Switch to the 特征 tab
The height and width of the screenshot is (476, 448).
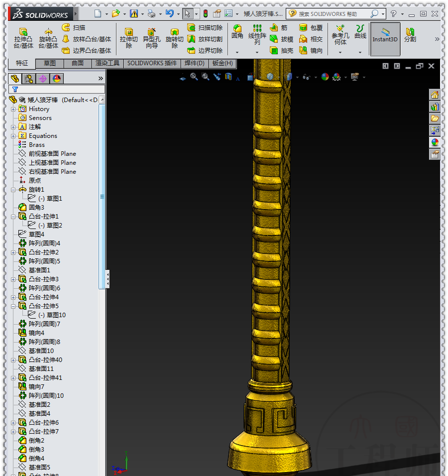click(22, 63)
